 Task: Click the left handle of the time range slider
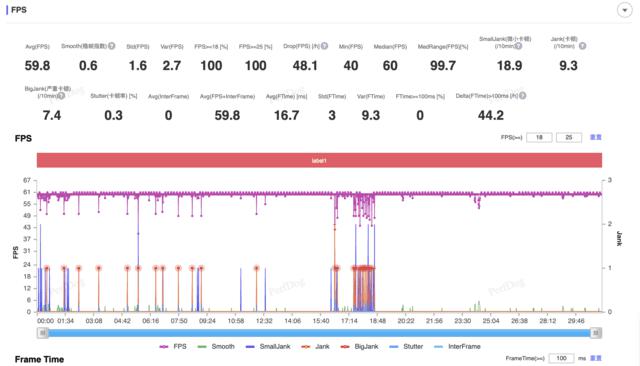point(42,333)
